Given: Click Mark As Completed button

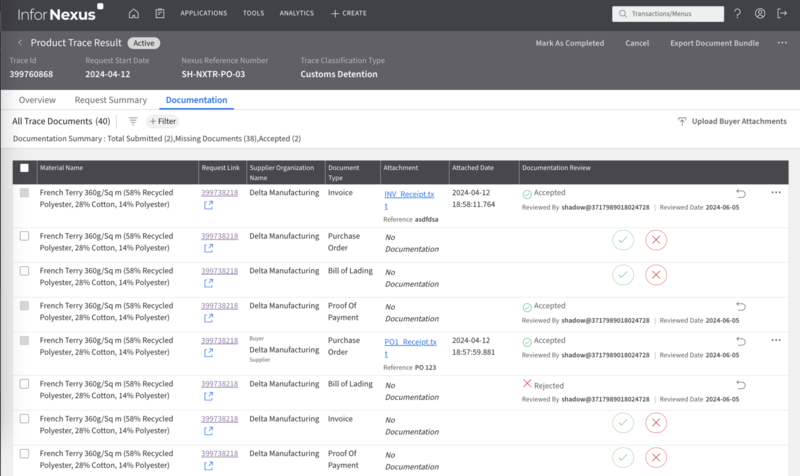Looking at the screenshot, I should [569, 44].
